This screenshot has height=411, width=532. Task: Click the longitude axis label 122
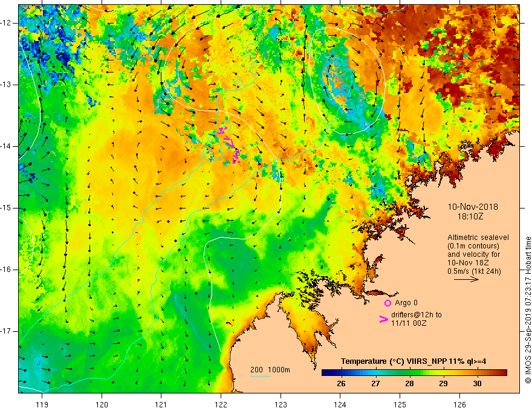[x=221, y=404]
